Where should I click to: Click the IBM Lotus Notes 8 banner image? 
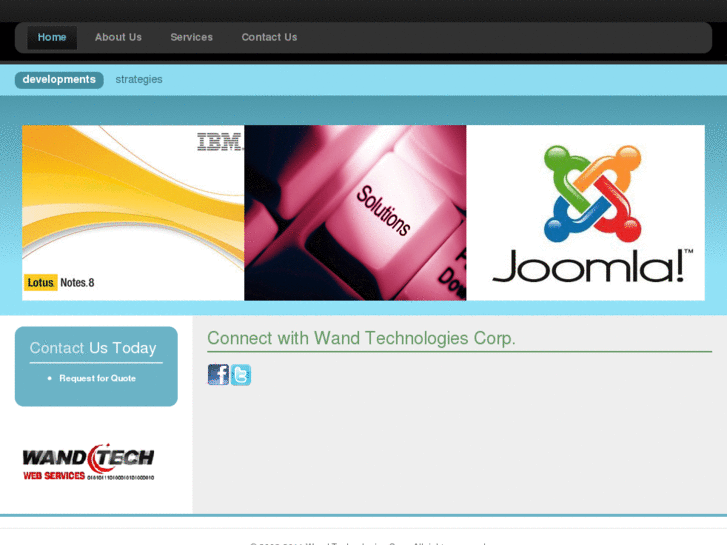(133, 213)
